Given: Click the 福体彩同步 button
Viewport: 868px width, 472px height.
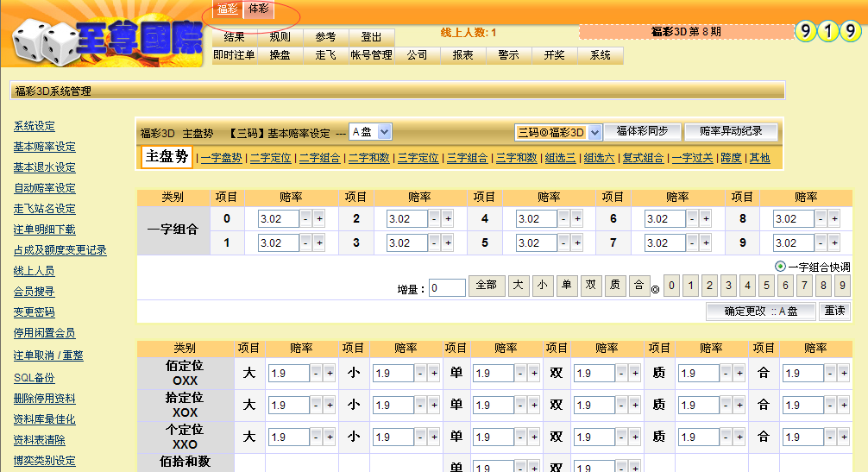Looking at the screenshot, I should pyautogui.click(x=642, y=131).
